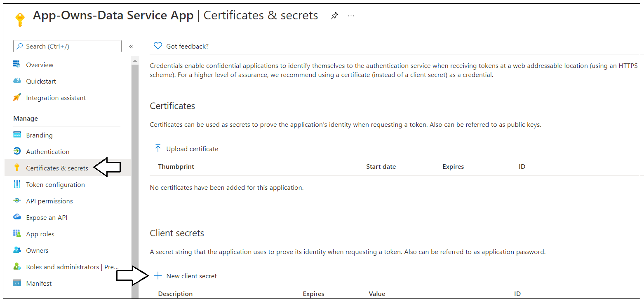Open API permissions
This screenshot has width=644, height=303.
[49, 201]
